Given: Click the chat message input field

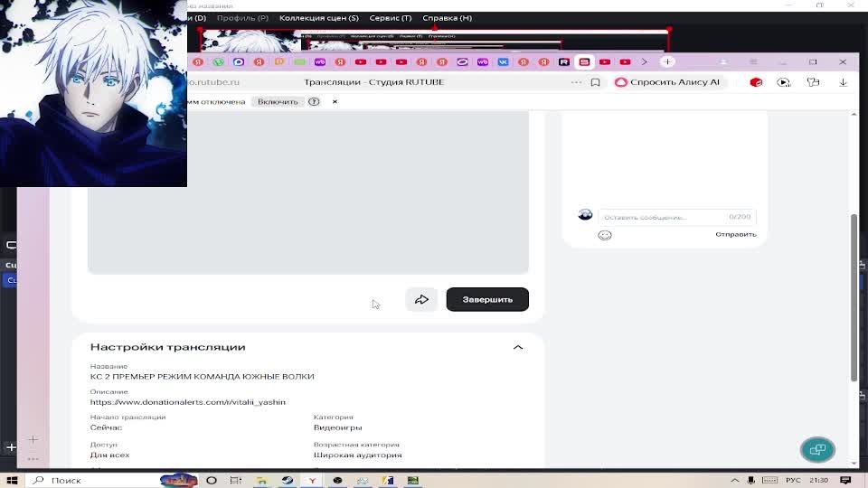Looking at the screenshot, I should click(x=676, y=217).
